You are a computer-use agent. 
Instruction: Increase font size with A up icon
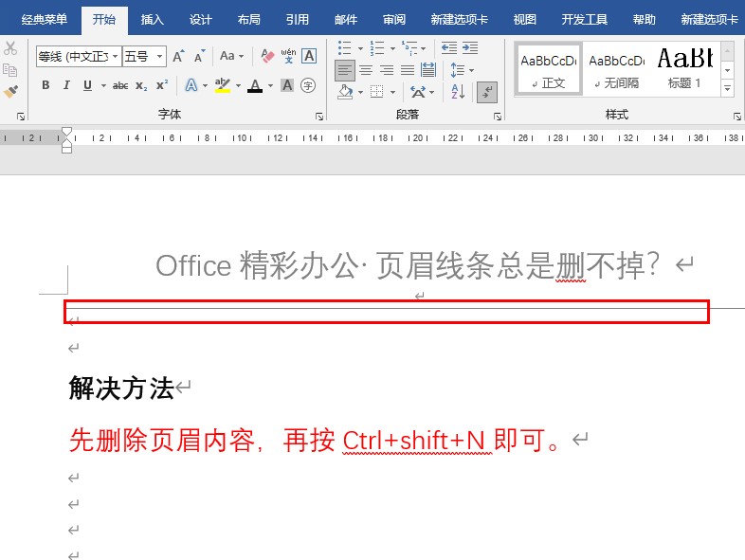(178, 56)
